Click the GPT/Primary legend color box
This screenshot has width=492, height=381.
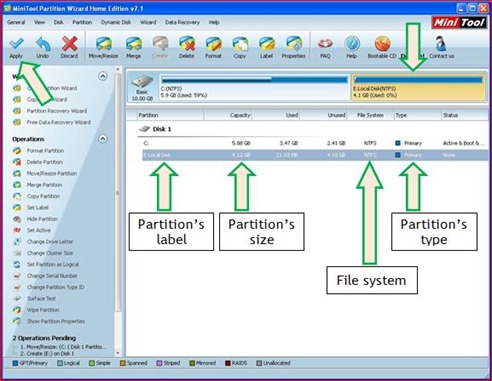coord(15,363)
